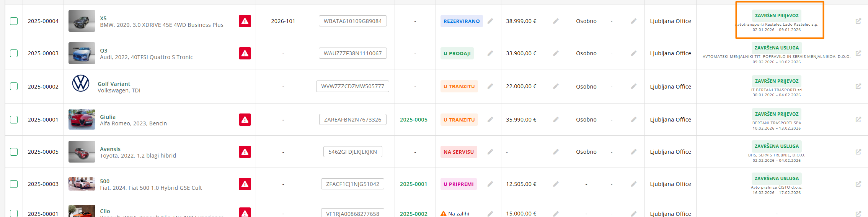Click the ZAVRŠEN PRIJEVOZ badge on the BMW X5 row

tap(777, 16)
